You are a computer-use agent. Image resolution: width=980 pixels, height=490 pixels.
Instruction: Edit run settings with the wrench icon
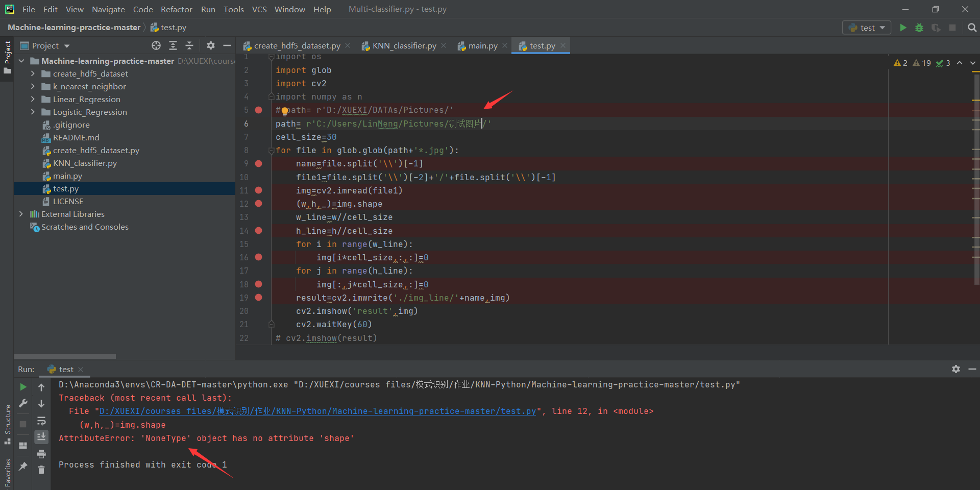coord(22,403)
